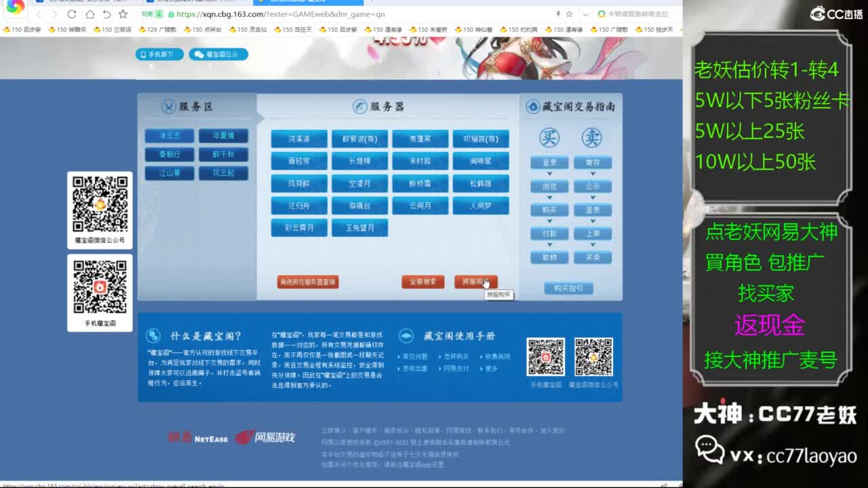
Task: Open the '150 点将台' bookmark
Action: 202,30
